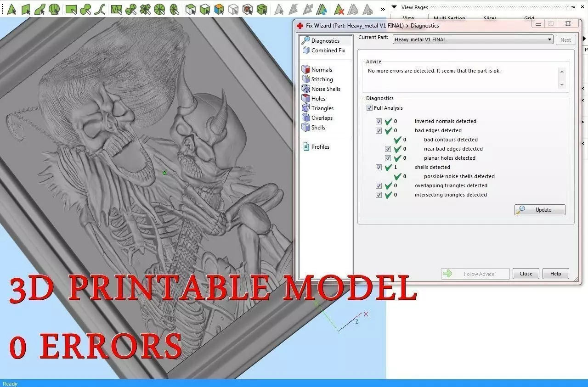Select the Overlaps tool
588x387 pixels.
pos(317,118)
